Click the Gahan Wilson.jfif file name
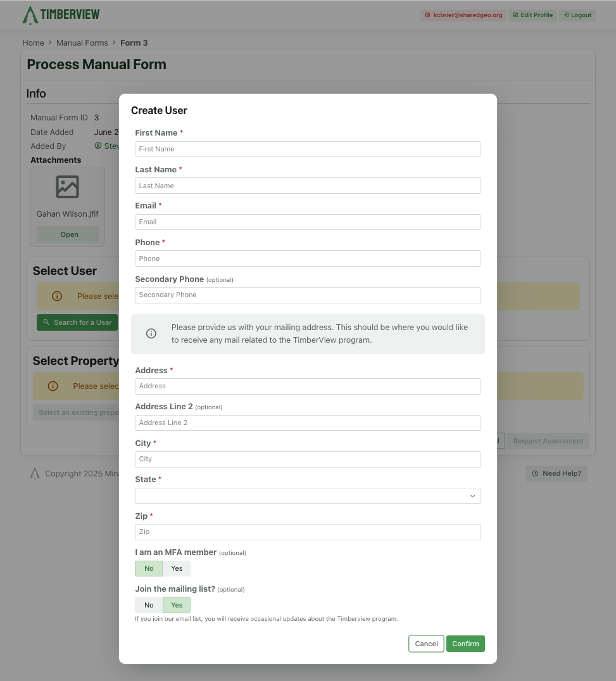The width and height of the screenshot is (616, 681). pos(67,213)
